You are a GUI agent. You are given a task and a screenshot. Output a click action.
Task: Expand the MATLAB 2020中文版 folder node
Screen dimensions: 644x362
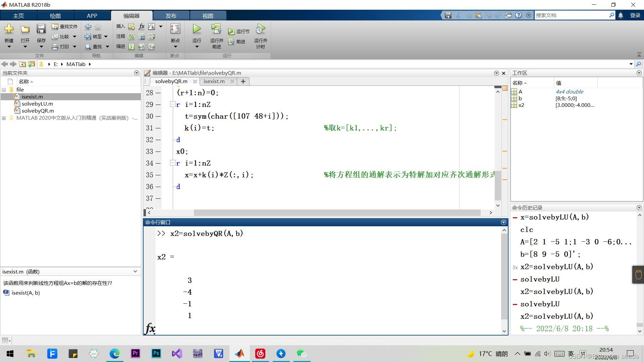pos(4,118)
